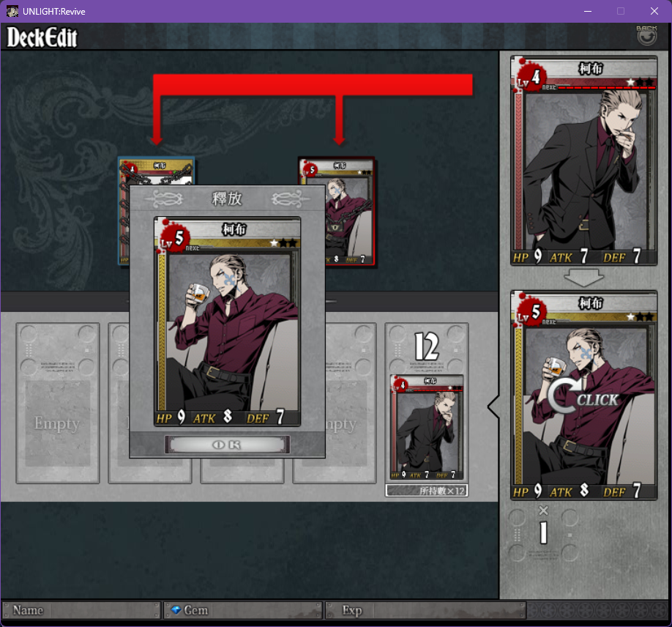The width and height of the screenshot is (672, 627).
Task: Confirm the release dialog with OK
Action: pos(227,445)
